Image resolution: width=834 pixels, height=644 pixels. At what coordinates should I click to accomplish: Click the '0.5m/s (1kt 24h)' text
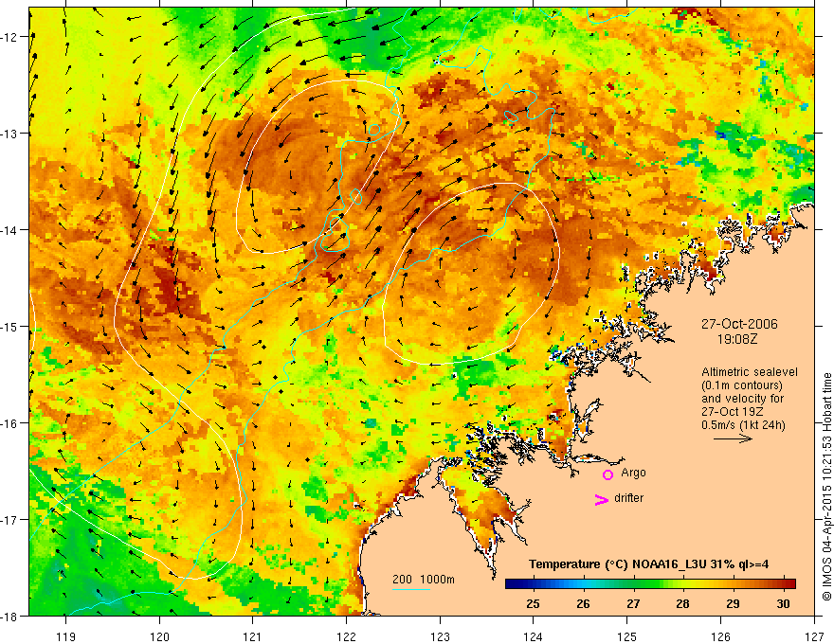(x=743, y=425)
